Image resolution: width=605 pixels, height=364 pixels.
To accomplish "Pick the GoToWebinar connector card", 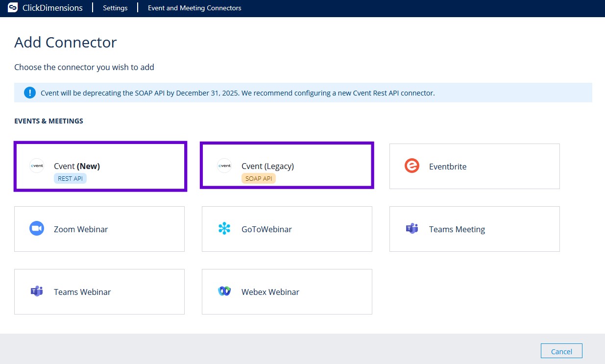I will click(287, 229).
